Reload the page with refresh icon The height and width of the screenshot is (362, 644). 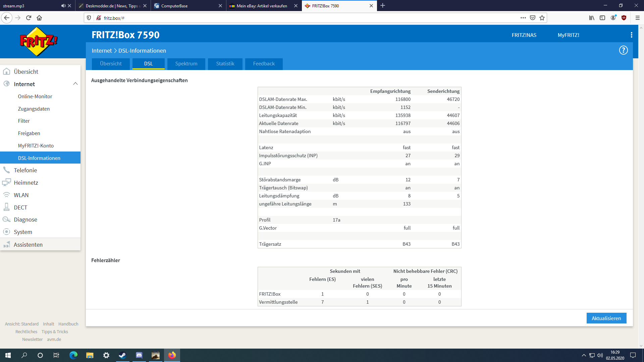(29, 18)
